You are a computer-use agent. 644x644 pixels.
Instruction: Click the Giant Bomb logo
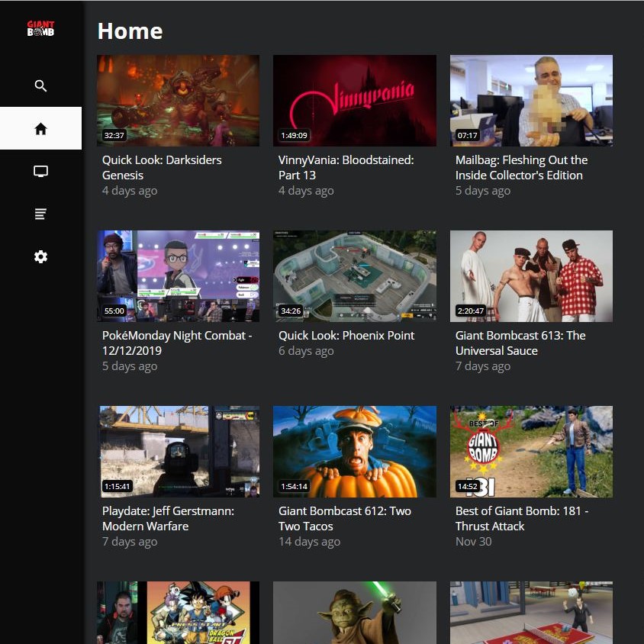pyautogui.click(x=40, y=28)
